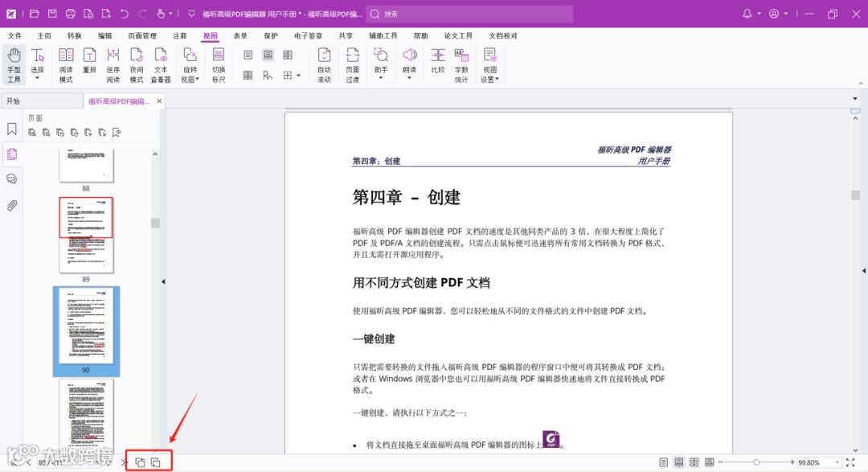This screenshot has width=868, height=472.
Task: Click insert page icon in Pages panel
Action: (x=88, y=133)
